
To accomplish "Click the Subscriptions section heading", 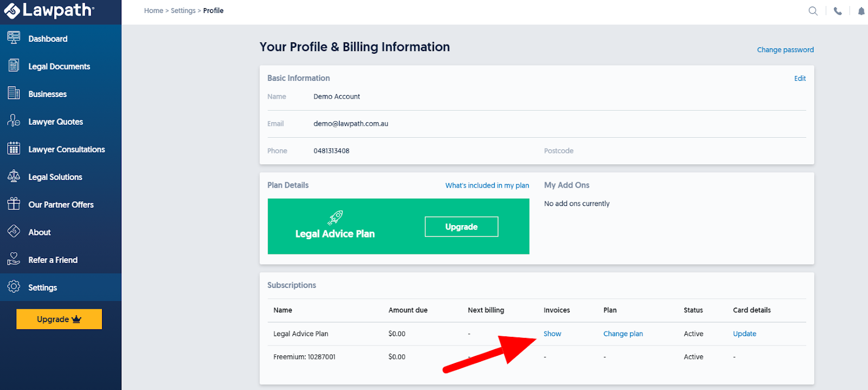I will point(291,285).
